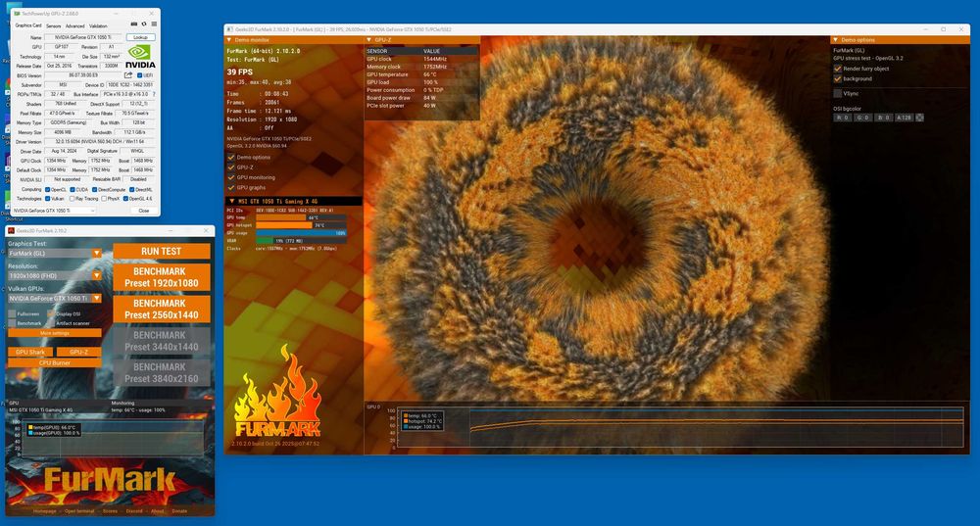
Task: Click the R: 0 color field
Action: pos(842,118)
